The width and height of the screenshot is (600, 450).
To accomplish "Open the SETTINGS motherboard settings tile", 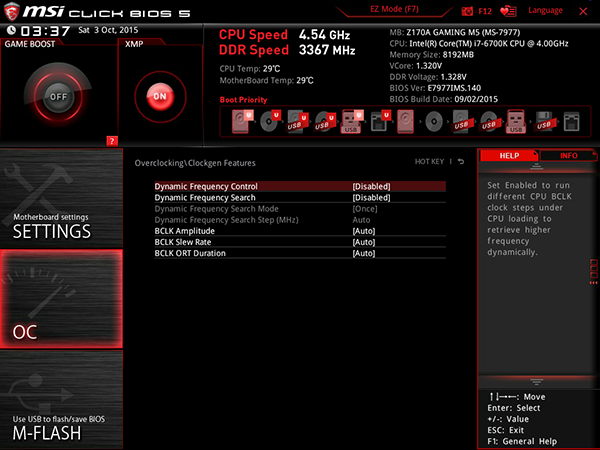I will click(x=61, y=198).
